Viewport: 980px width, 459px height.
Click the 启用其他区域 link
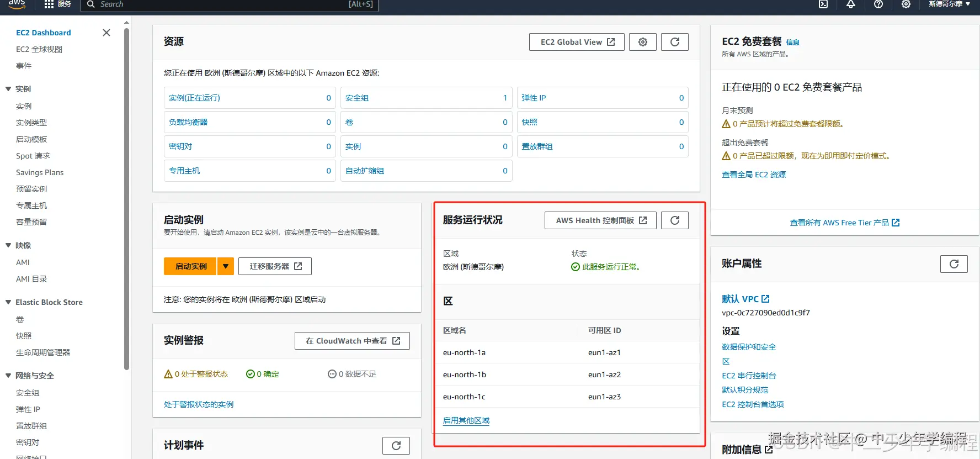click(466, 420)
